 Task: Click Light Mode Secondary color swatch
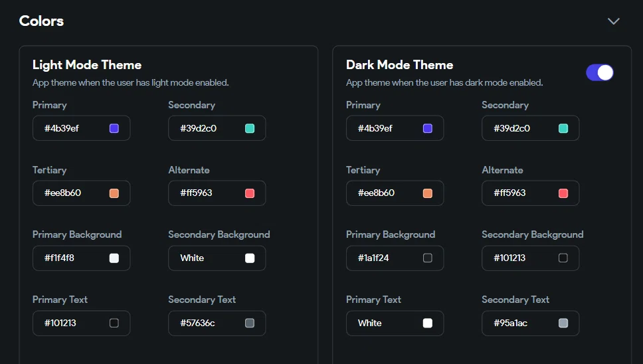coord(250,128)
